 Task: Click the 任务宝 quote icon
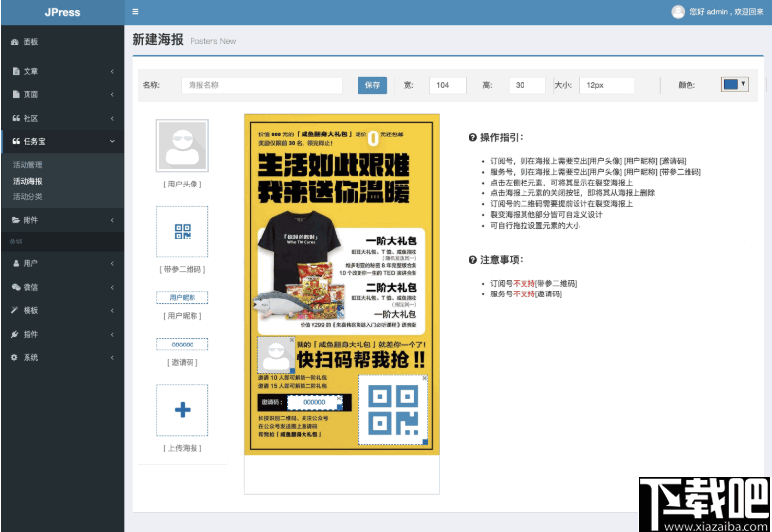pos(16,141)
